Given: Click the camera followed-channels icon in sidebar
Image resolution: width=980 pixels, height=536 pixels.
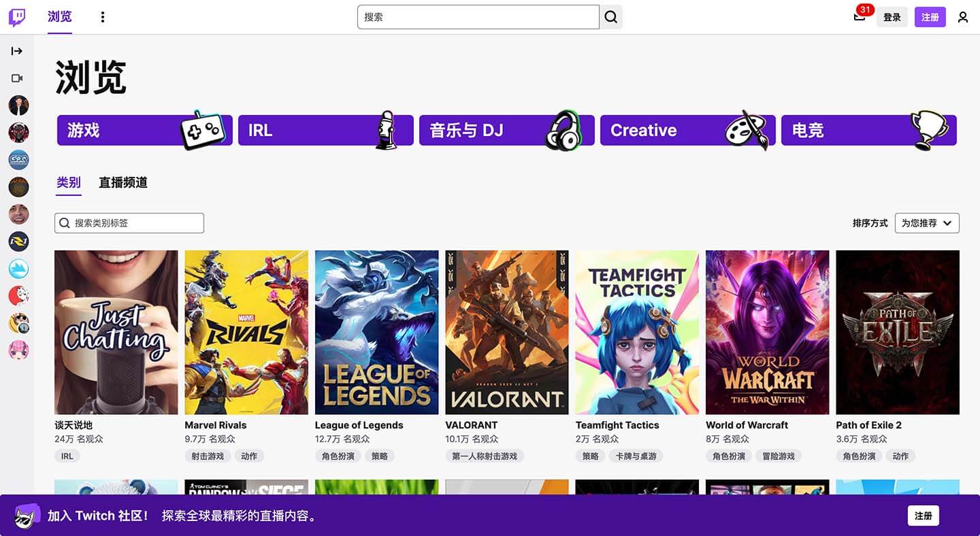Looking at the screenshot, I should [17, 78].
